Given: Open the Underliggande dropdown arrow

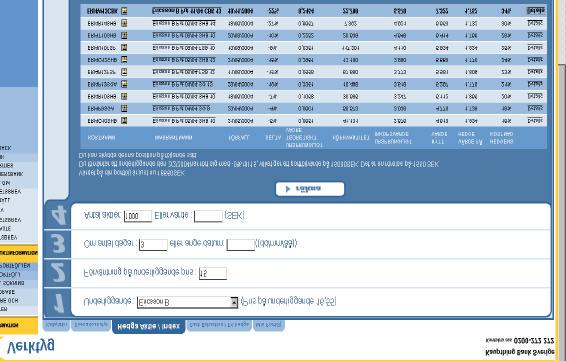Looking at the screenshot, I should (x=234, y=302).
